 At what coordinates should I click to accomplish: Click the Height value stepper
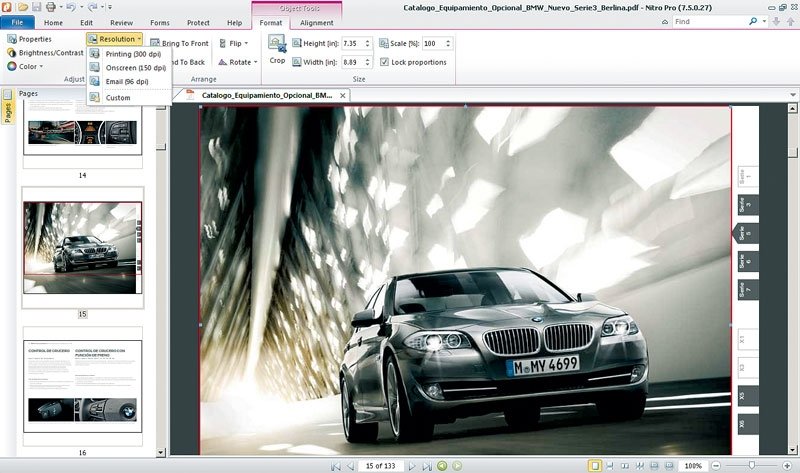[x=367, y=43]
